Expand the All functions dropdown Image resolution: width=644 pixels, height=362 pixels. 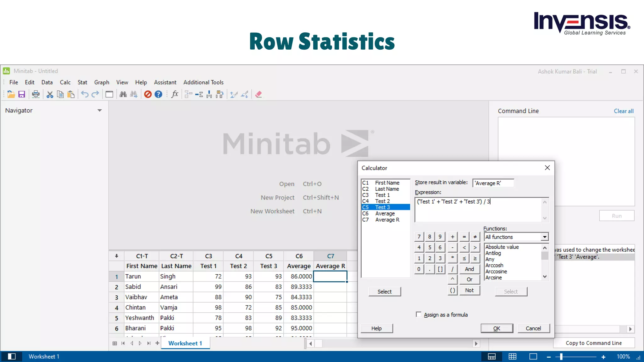coord(545,237)
